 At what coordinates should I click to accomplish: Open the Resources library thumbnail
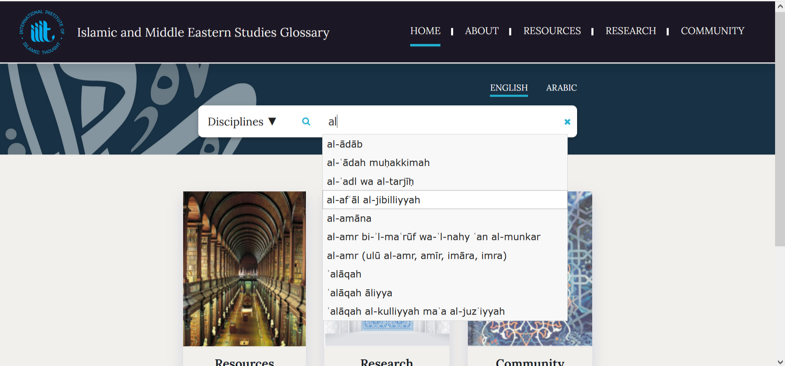click(244, 268)
